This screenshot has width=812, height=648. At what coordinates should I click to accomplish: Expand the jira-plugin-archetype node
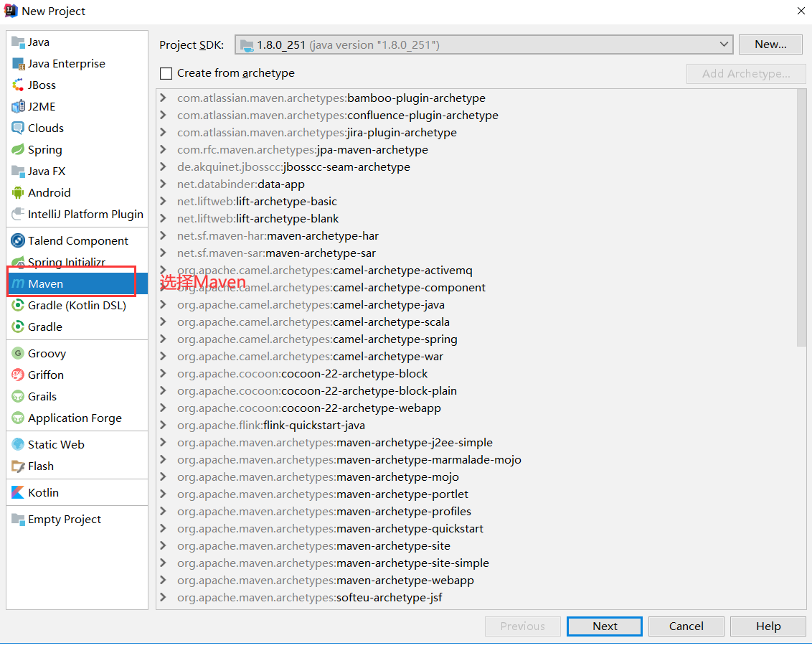(163, 131)
